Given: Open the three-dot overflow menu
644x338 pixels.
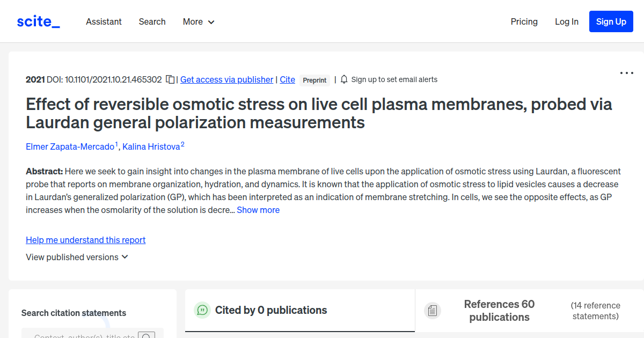Looking at the screenshot, I should point(626,72).
